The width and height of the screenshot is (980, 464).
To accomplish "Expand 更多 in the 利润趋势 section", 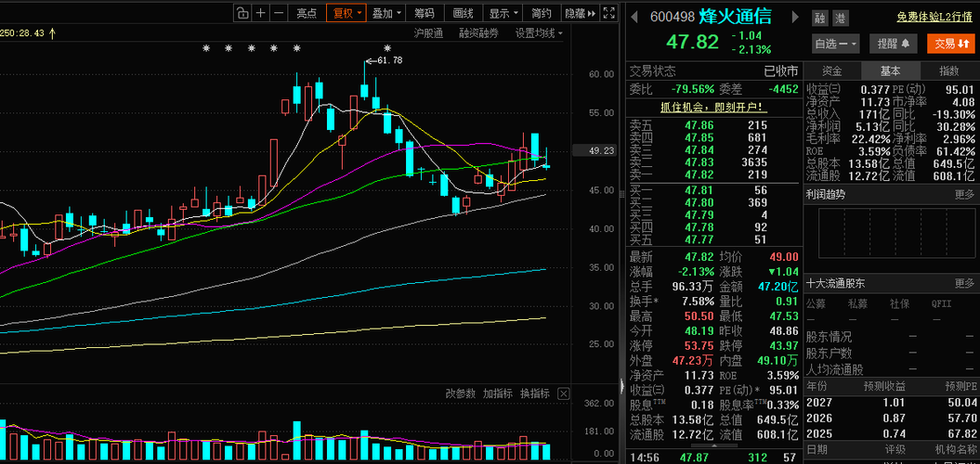I will pyautogui.click(x=964, y=195).
